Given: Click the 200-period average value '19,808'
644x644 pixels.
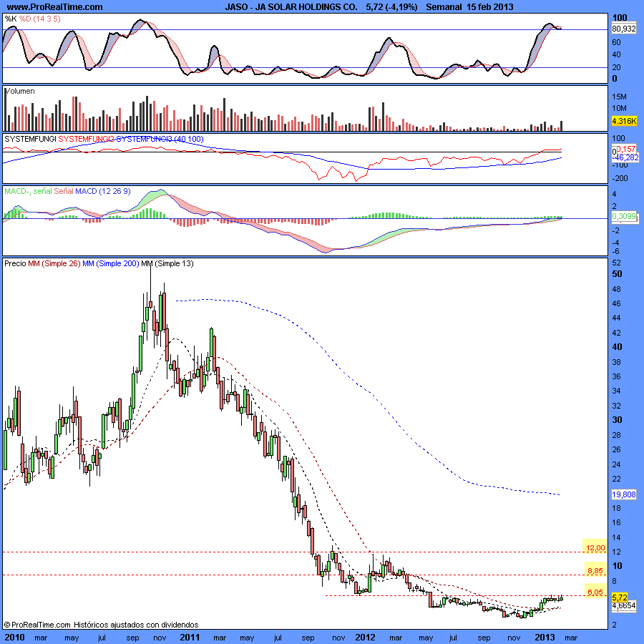Looking at the screenshot, I should coord(624,494).
